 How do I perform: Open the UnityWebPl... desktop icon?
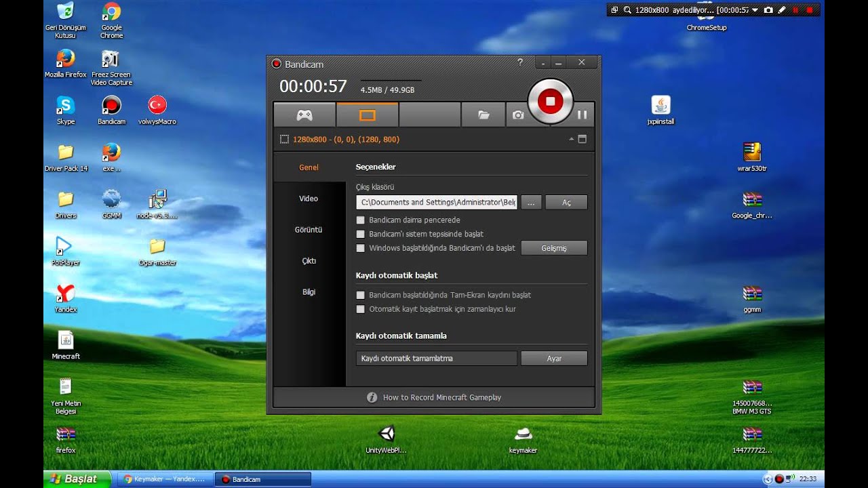pos(387,439)
